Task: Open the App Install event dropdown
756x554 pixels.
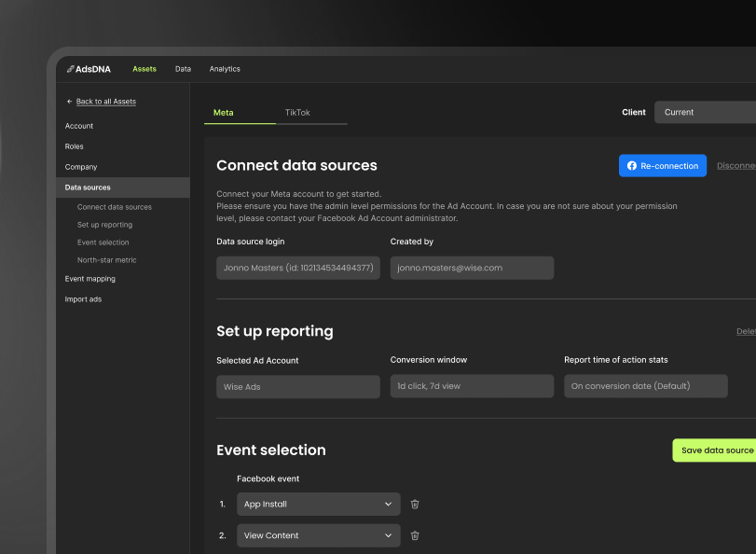Action: [318, 505]
